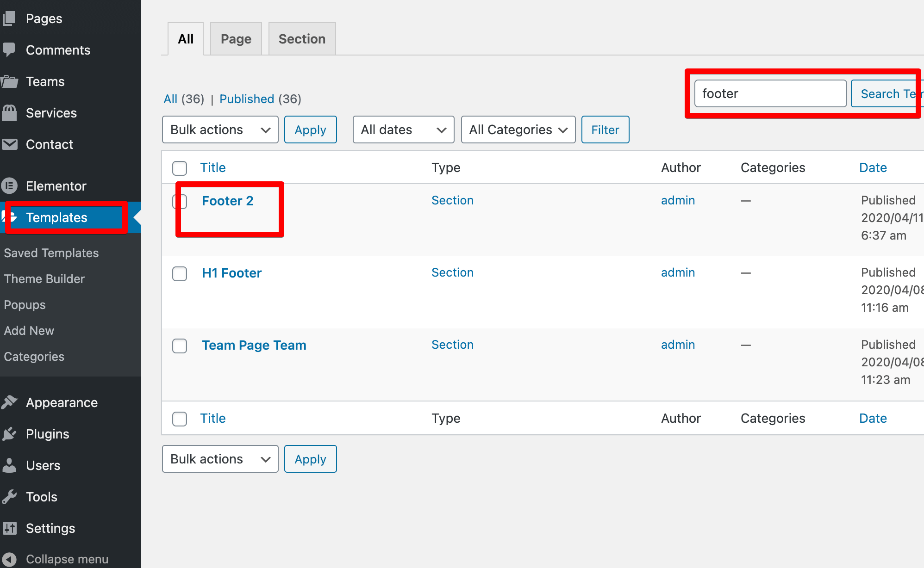924x568 pixels.
Task: Click the Collapse menu arrow icon
Action: [x=9, y=559]
